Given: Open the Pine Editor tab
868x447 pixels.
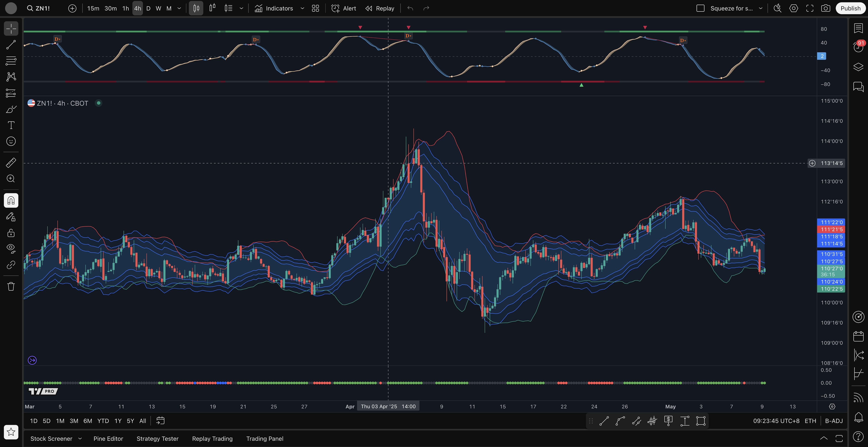Looking at the screenshot, I should [108, 439].
